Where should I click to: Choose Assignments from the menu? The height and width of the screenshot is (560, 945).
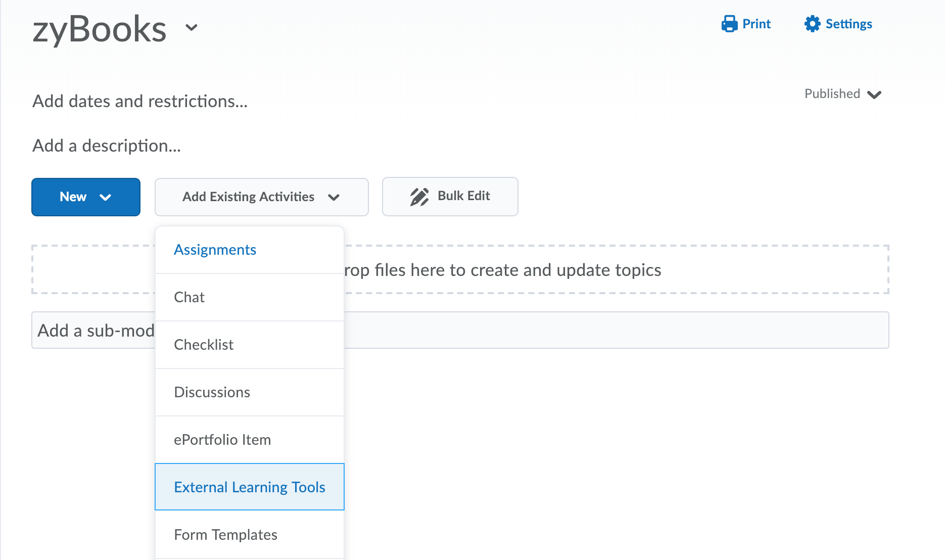pyautogui.click(x=250, y=250)
